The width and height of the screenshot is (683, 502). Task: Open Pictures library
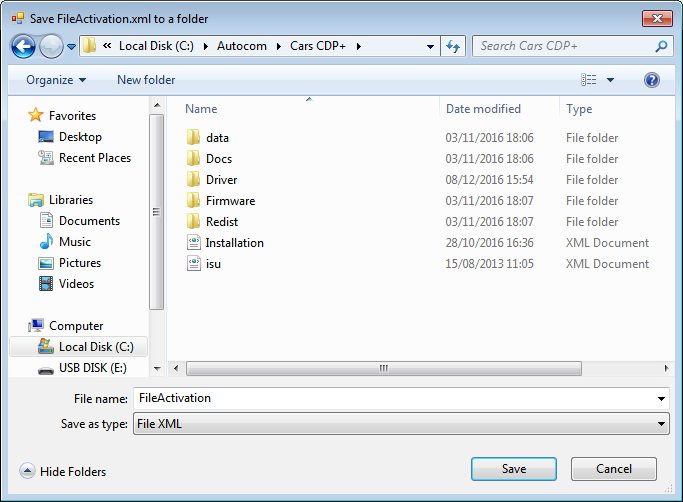pyautogui.click(x=80, y=263)
